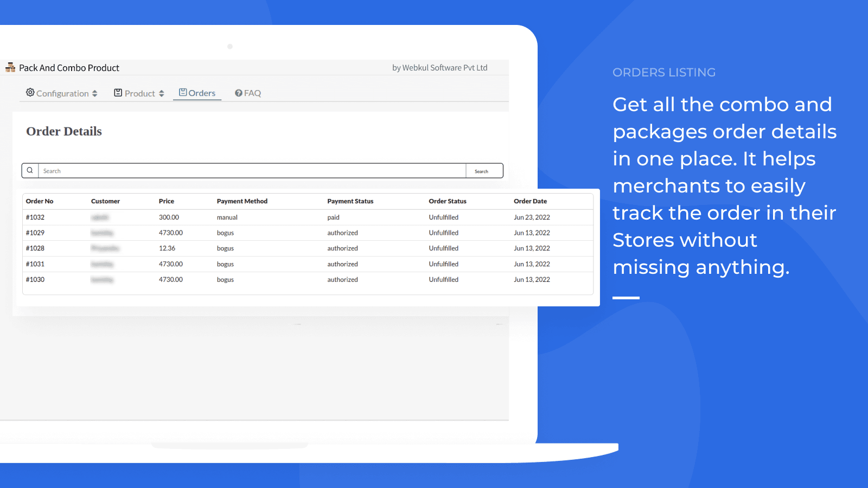Click the Payment Status column header
The image size is (868, 488).
coord(350,201)
